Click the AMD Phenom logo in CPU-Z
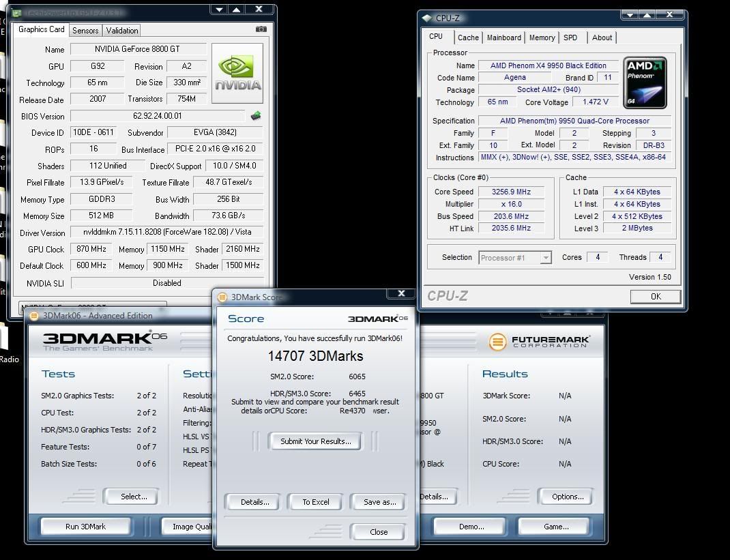Image resolution: width=730 pixels, height=560 pixels. 645,83
